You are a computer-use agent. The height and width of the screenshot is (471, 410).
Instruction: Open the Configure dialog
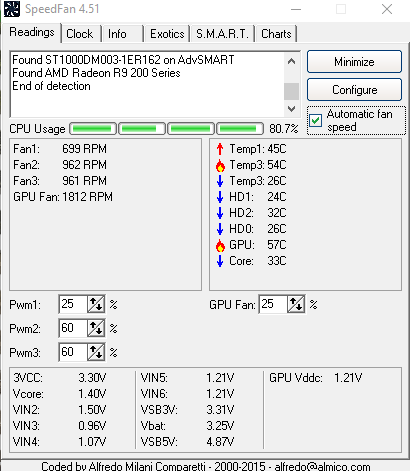354,90
